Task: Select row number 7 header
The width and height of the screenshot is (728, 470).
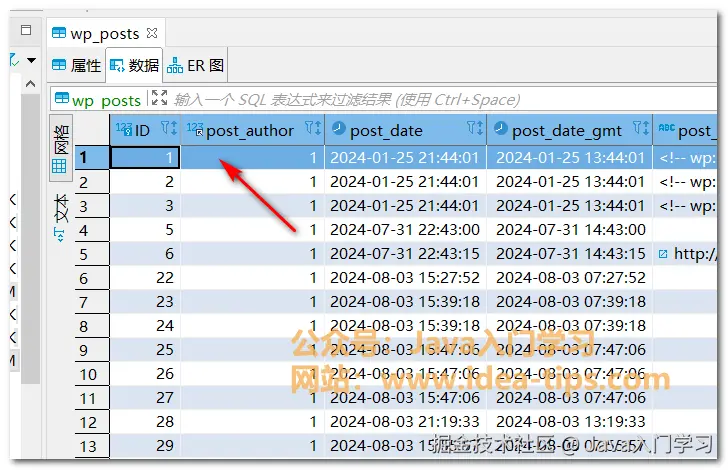Action: coord(92,302)
